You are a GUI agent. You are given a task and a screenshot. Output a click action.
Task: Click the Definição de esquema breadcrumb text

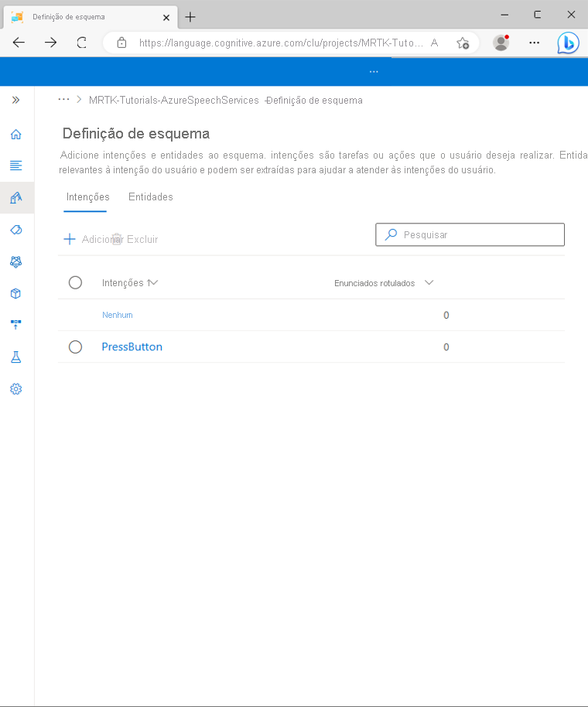point(314,100)
